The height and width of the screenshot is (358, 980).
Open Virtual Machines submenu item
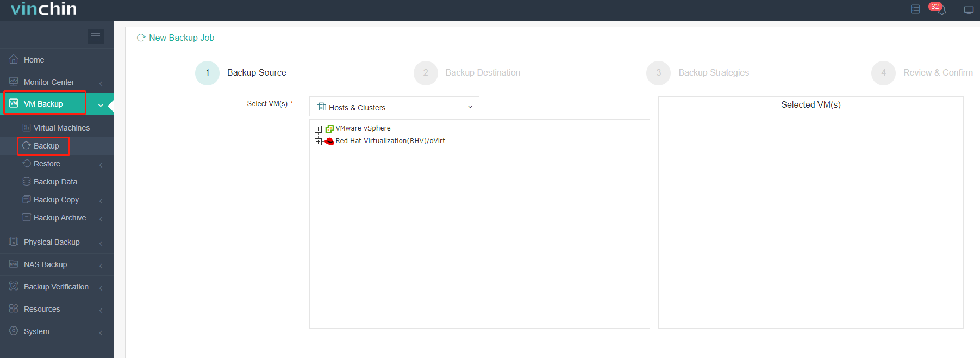pos(57,128)
